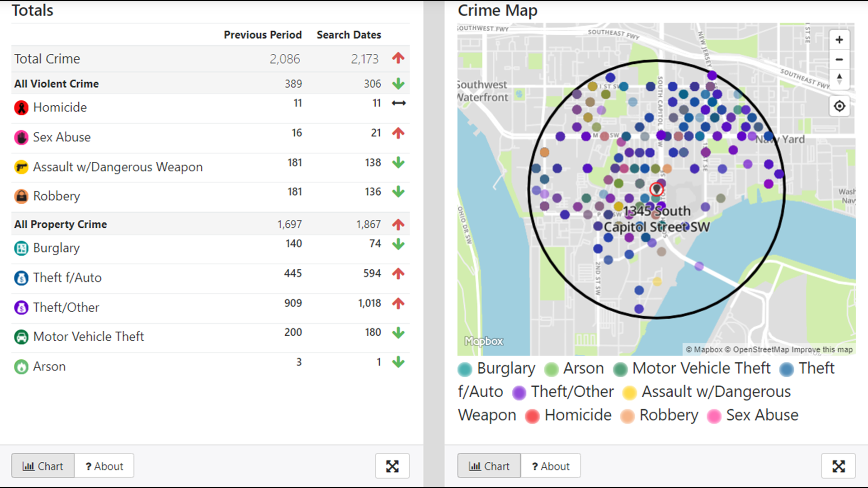This screenshot has height=488, width=868.
Task: Click the Theft f/Auto row label
Action: point(67,278)
